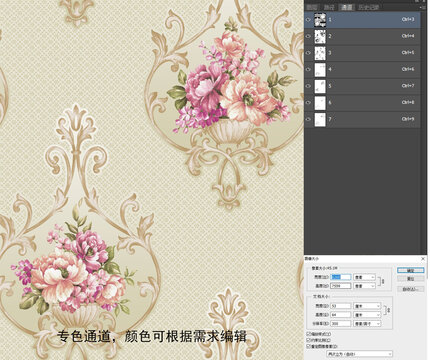Switch to the Paths (路径) tab
This screenshot has width=430, height=360.
pyautogui.click(x=329, y=7)
